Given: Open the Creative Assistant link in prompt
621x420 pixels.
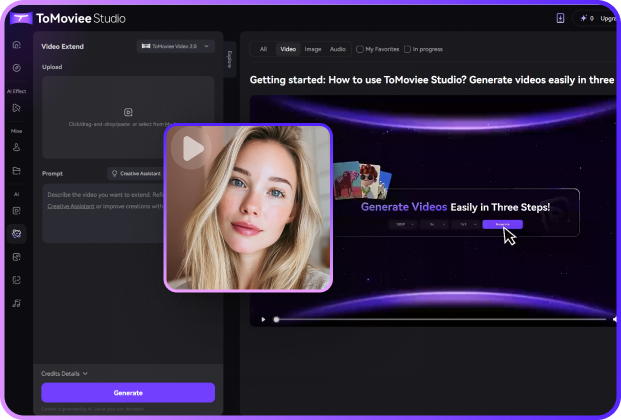Looking at the screenshot, I should click(71, 206).
